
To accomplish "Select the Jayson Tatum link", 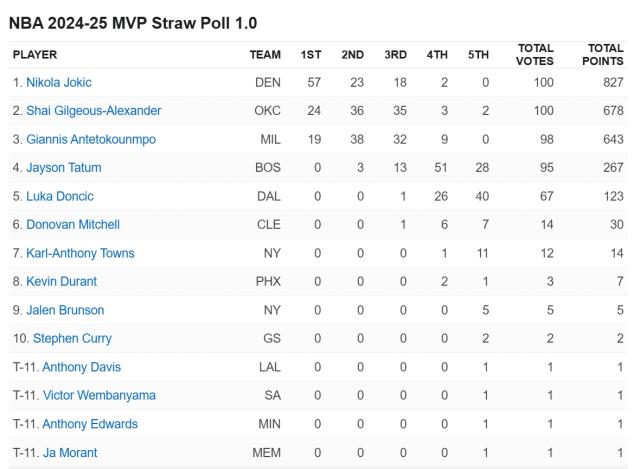I will (x=63, y=168).
